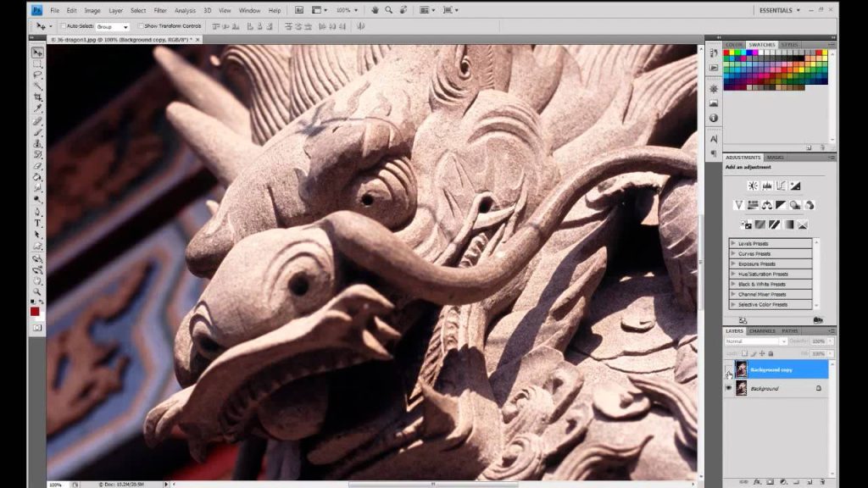Enable the Auto-Select checkbox
The width and height of the screenshot is (868, 488).
(63, 26)
